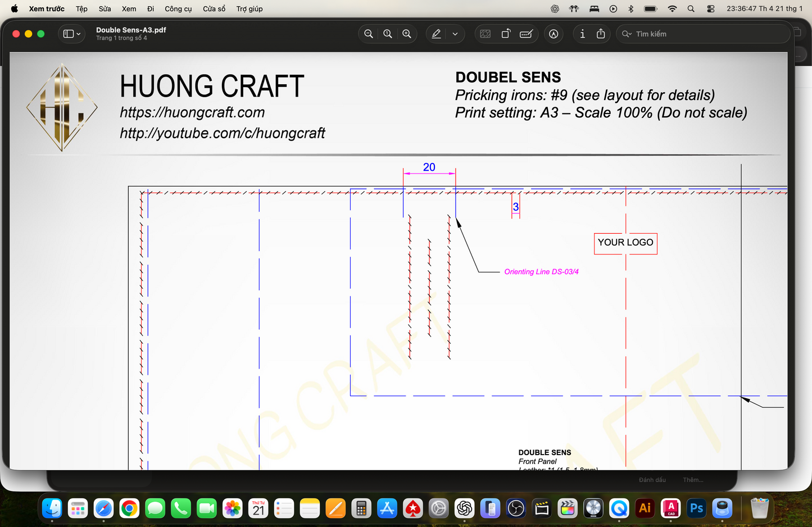Open the Rotate Left tool

(x=505, y=34)
